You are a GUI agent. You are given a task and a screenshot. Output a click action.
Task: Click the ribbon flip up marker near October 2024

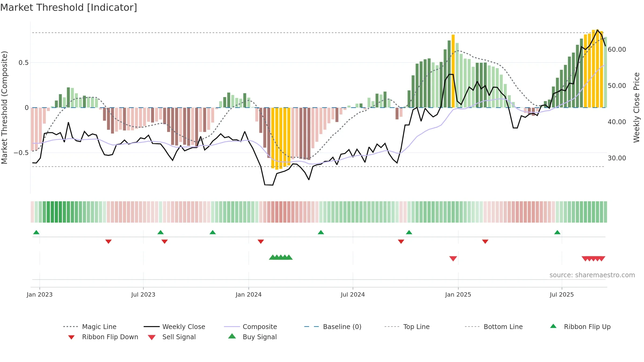pos(409,232)
